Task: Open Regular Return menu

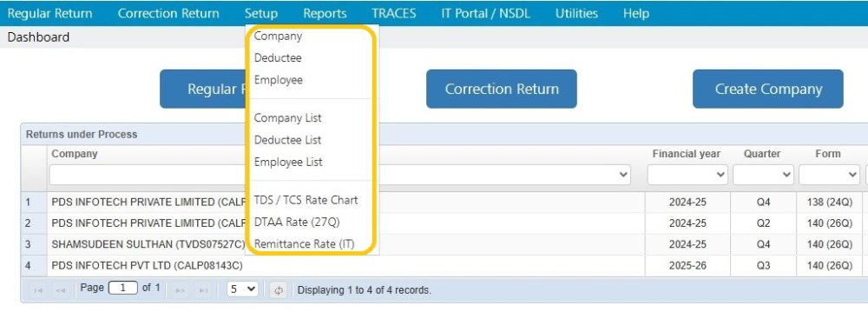Action: tap(49, 13)
